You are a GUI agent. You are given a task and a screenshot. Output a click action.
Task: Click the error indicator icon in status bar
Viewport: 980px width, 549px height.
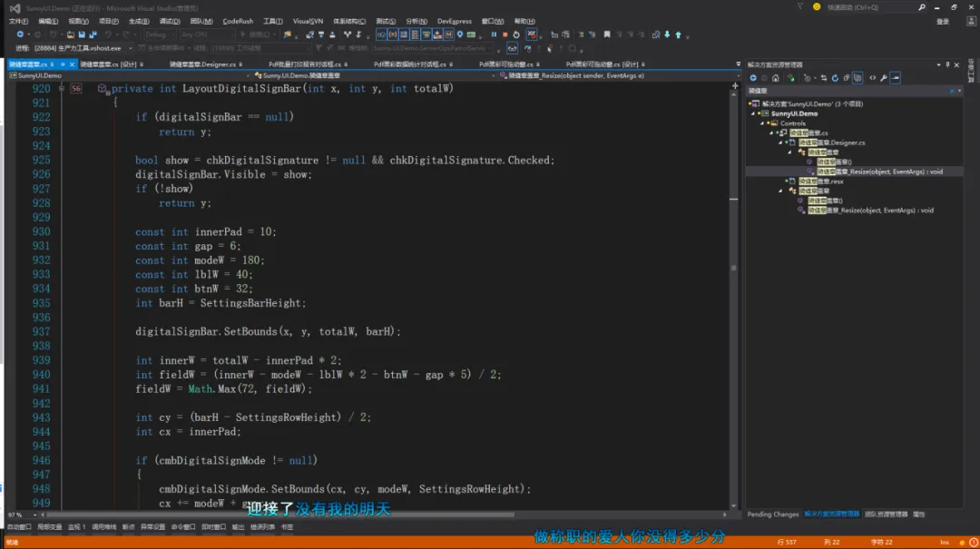tap(973, 542)
